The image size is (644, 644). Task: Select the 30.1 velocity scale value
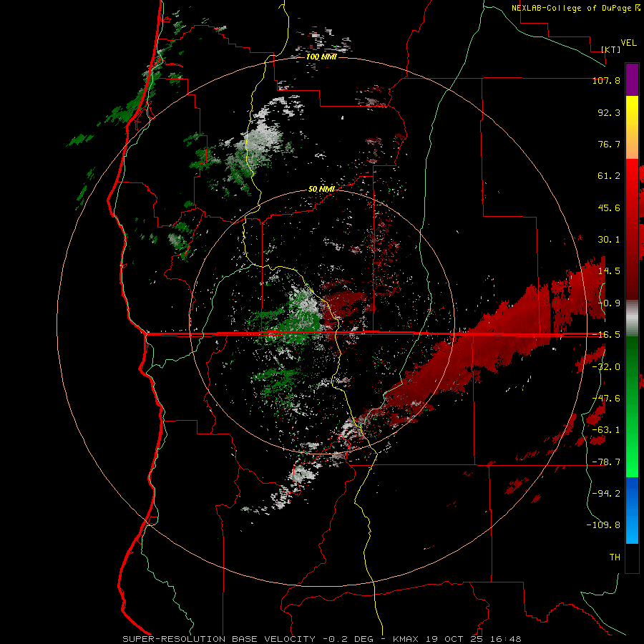coord(609,240)
